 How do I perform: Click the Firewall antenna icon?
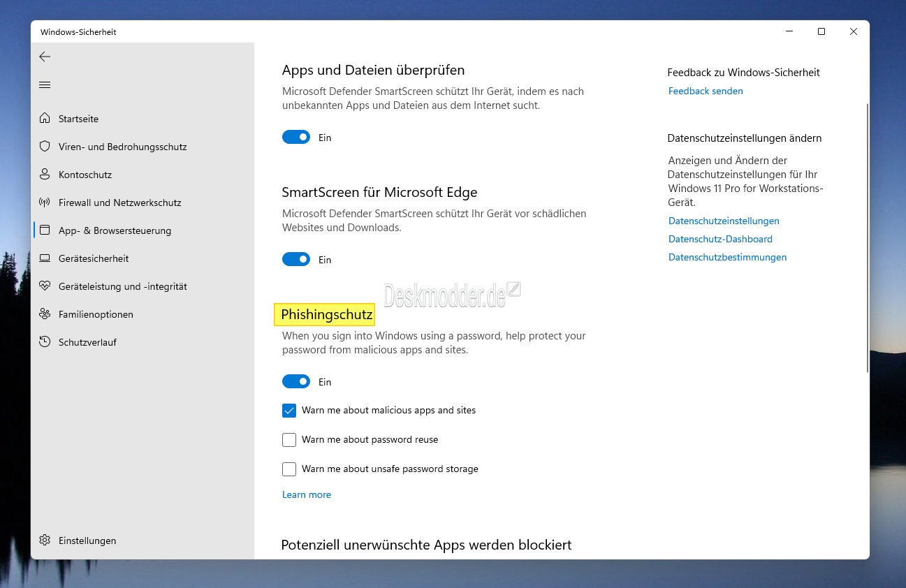(x=45, y=203)
